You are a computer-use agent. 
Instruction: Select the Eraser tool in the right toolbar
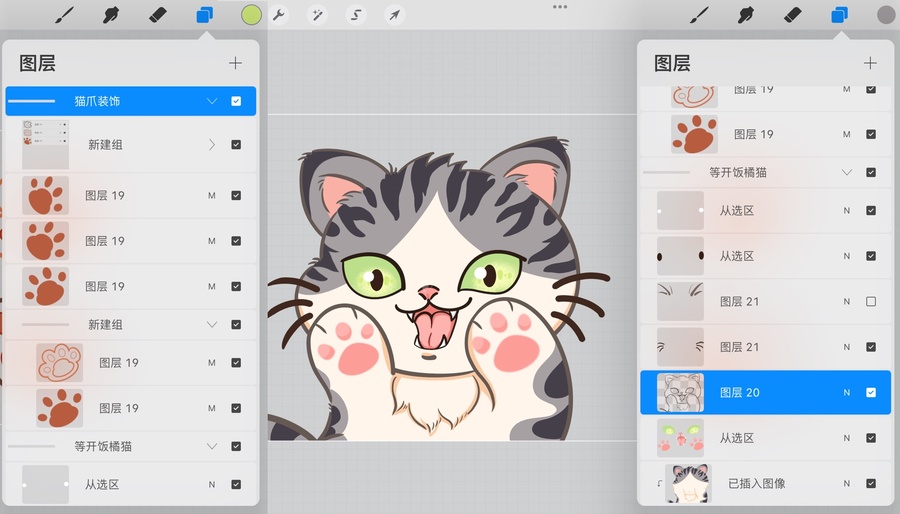click(792, 15)
